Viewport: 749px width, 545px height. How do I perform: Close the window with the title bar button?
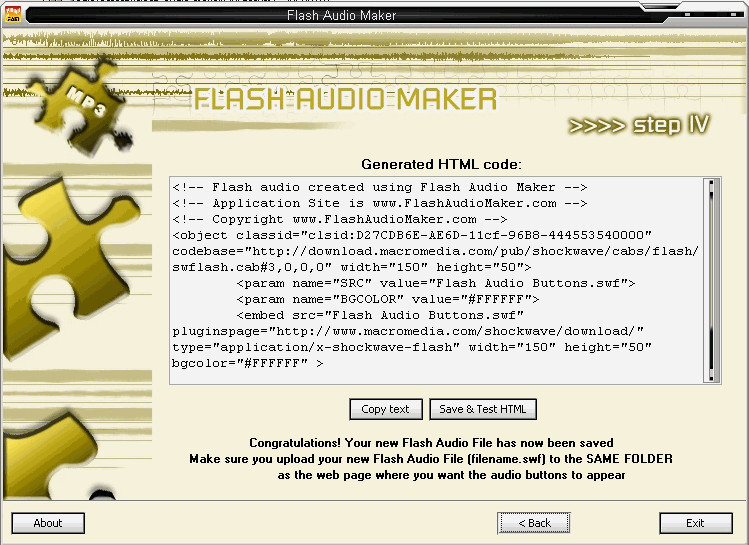pos(733,15)
